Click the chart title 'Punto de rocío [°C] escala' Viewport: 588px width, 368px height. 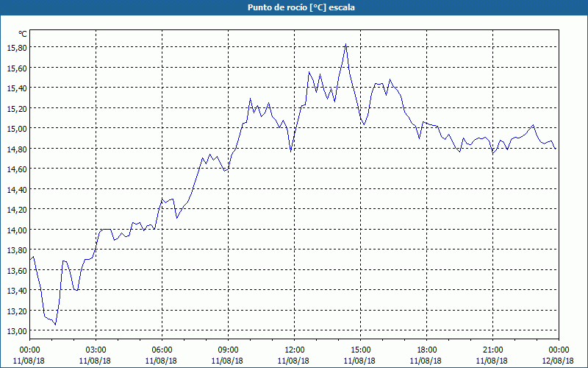[x=301, y=7]
